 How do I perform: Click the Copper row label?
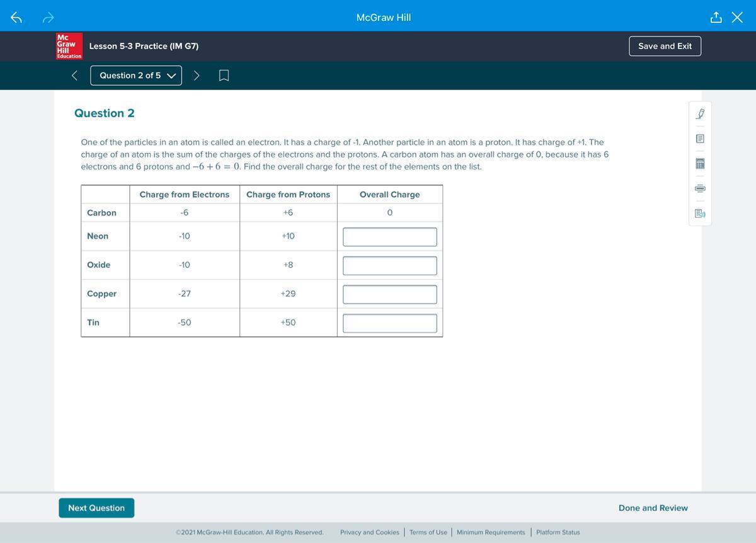click(x=102, y=294)
